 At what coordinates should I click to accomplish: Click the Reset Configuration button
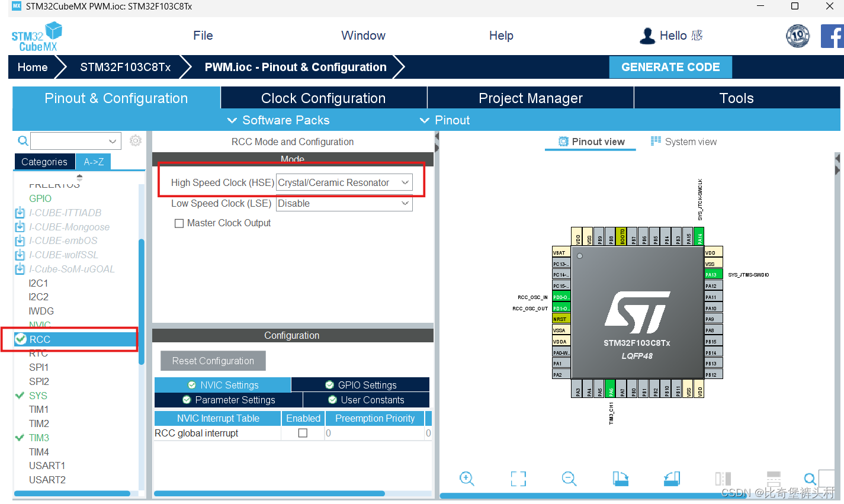(x=213, y=361)
